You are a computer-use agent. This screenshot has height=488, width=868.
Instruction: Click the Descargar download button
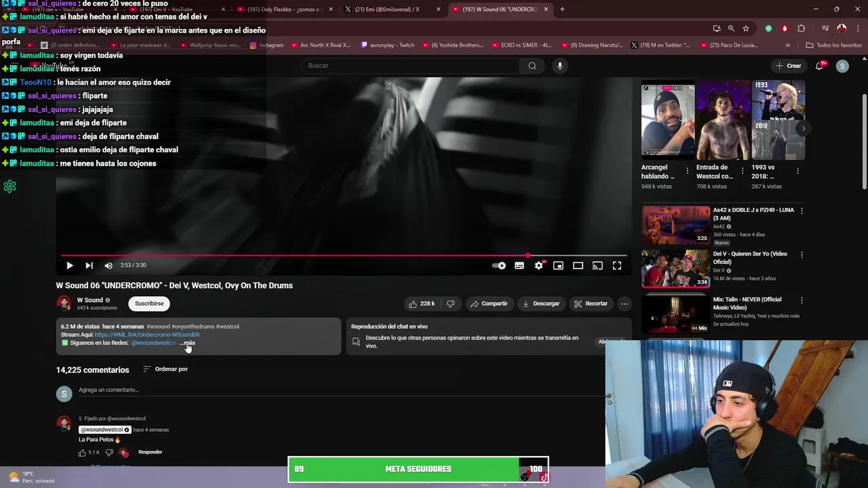pos(541,304)
